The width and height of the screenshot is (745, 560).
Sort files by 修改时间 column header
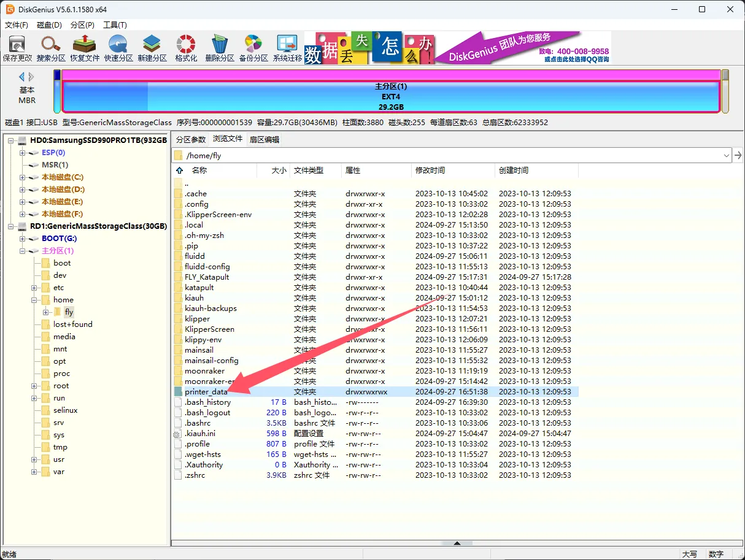pyautogui.click(x=430, y=171)
